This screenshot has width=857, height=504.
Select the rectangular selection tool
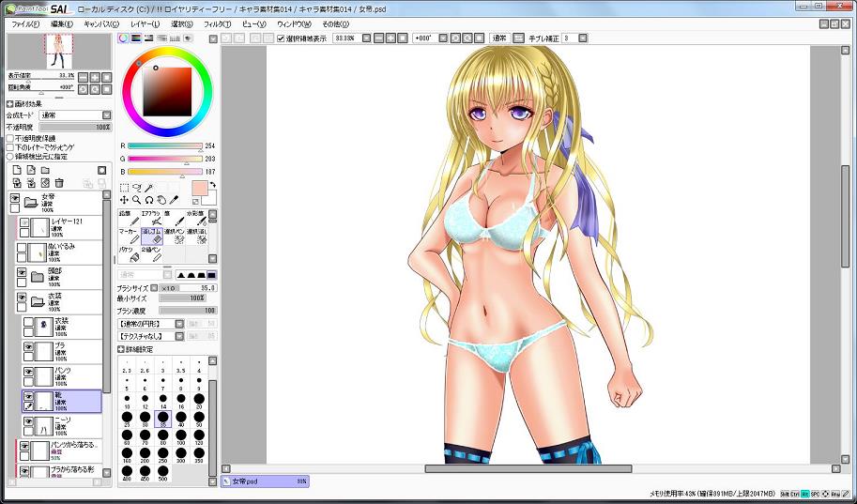124,187
